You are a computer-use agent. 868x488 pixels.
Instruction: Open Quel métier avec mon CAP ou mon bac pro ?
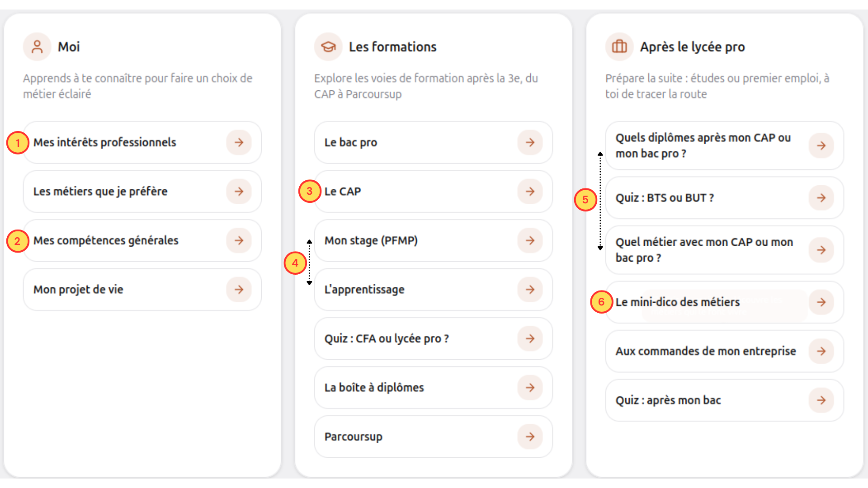725,250
